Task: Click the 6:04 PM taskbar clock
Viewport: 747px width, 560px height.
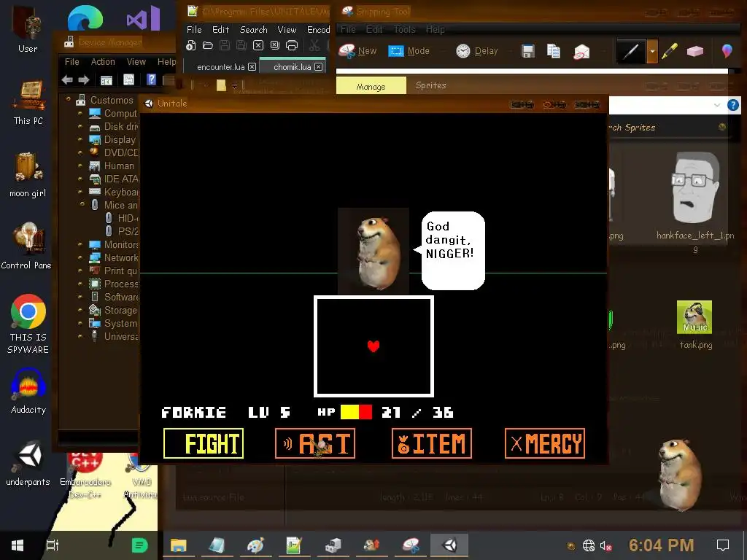Action: pyautogui.click(x=661, y=545)
